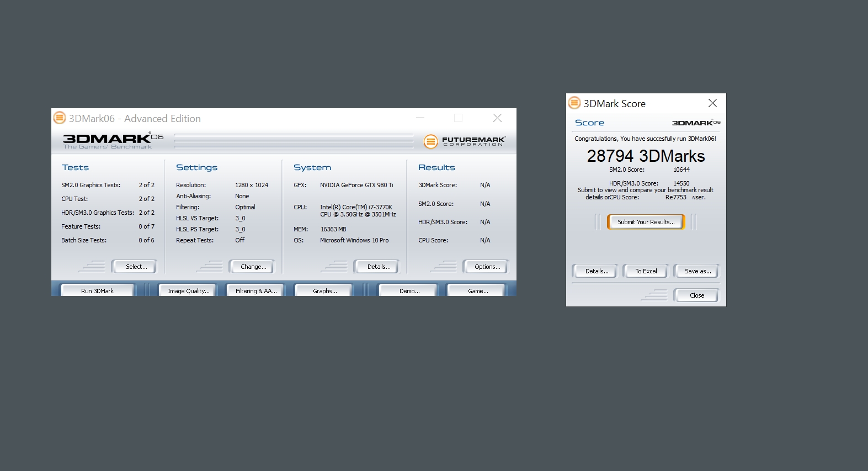Screen dimensions: 868x471
Task: Start the benchmark with Run 3DMark
Action: 98,290
